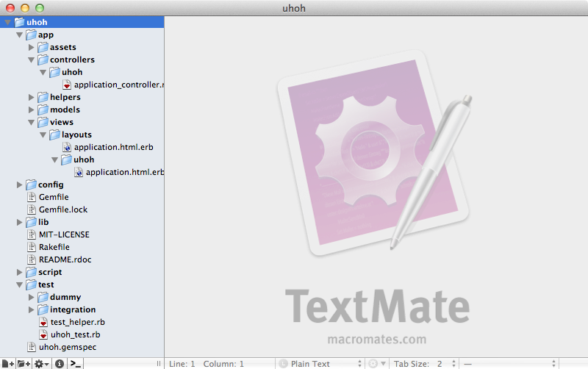Screen dimensions: 588x369
Task: Collapse the layouts folder triangle
Action: coord(43,135)
